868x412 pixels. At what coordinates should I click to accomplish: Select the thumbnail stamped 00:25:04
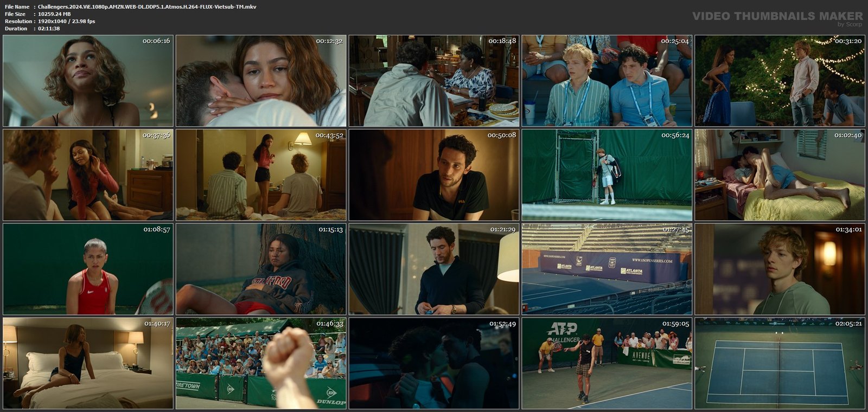pos(607,81)
